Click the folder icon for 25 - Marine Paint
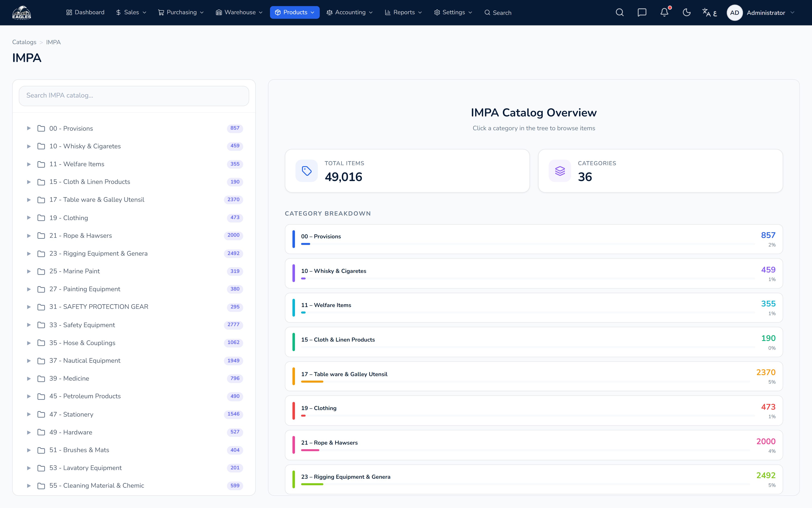This screenshot has height=508, width=812. tap(41, 271)
